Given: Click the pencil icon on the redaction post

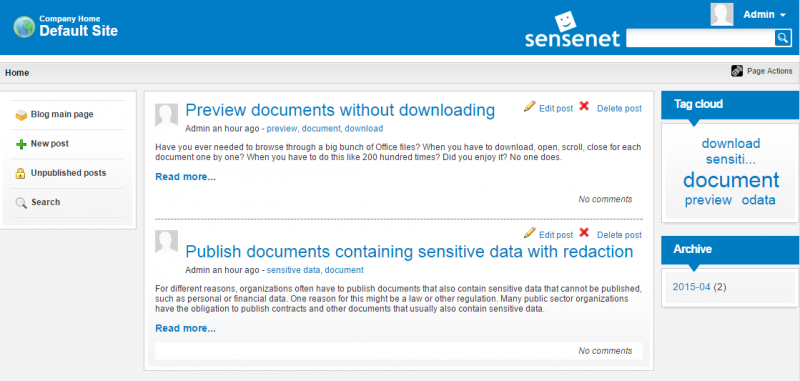Looking at the screenshot, I should (x=530, y=233).
